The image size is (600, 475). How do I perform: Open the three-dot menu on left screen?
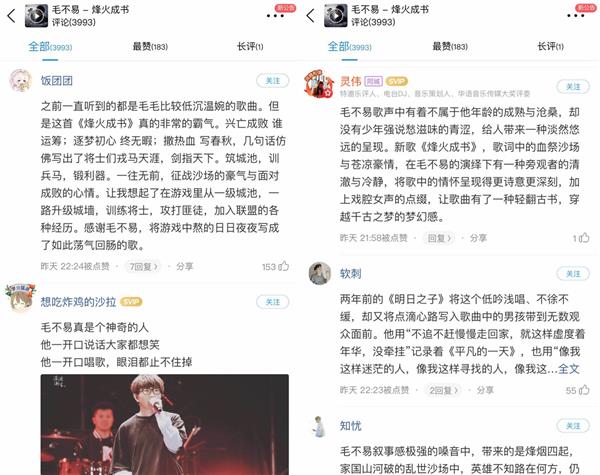pos(275,16)
